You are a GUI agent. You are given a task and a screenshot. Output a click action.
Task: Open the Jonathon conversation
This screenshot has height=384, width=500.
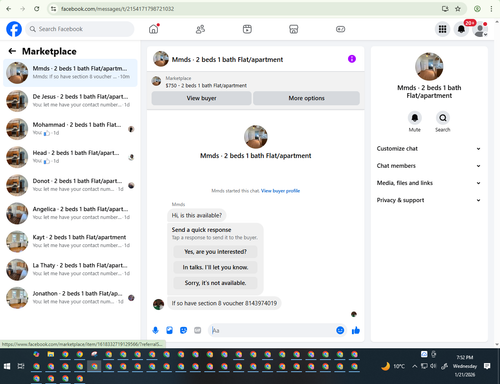tap(70, 297)
